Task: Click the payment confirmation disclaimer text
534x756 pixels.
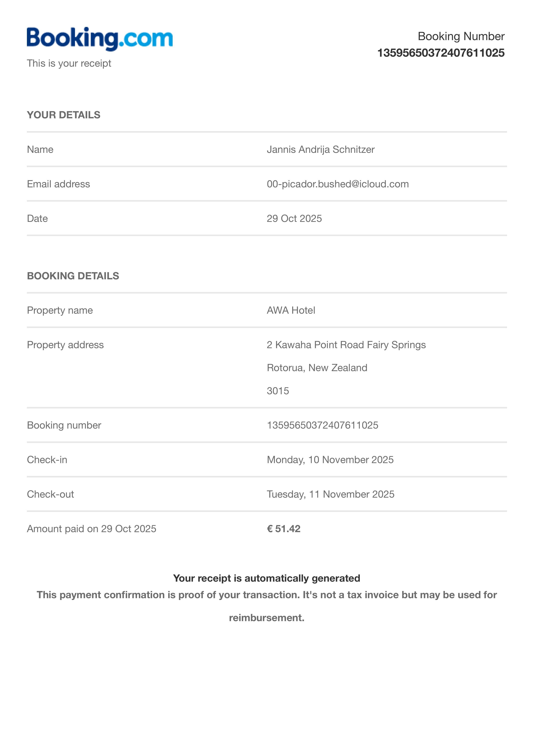Action: pos(267,606)
